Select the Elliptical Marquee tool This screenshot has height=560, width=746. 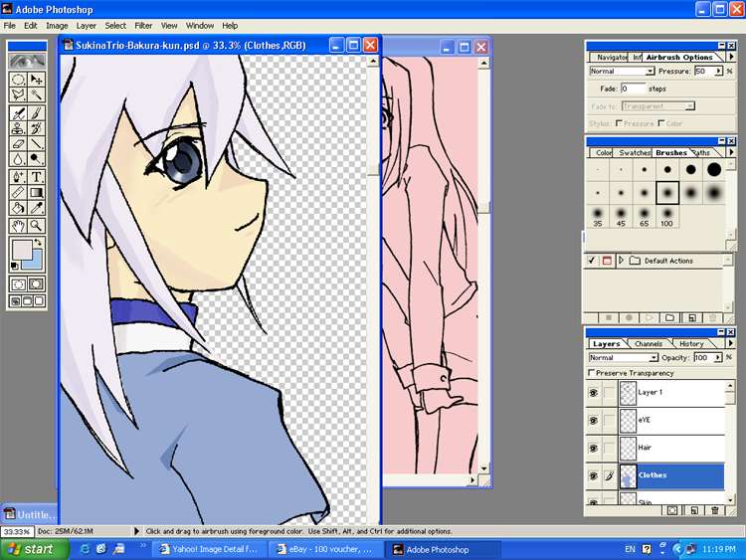coord(18,79)
